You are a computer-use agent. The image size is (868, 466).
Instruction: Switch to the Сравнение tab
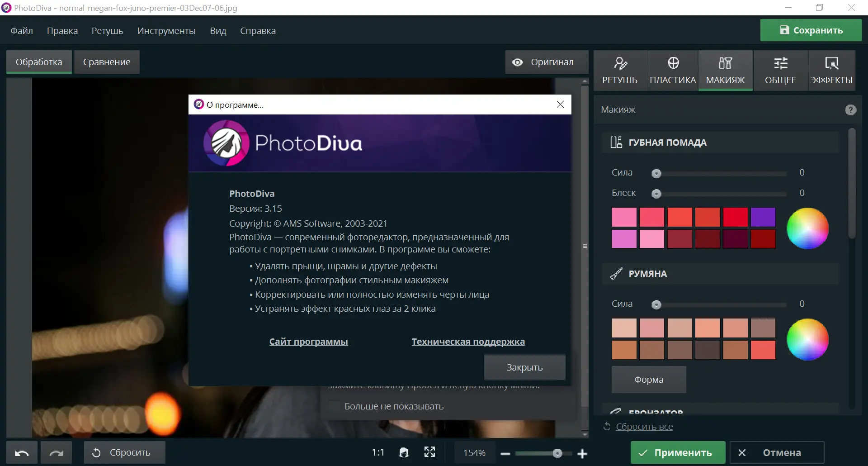(x=106, y=62)
